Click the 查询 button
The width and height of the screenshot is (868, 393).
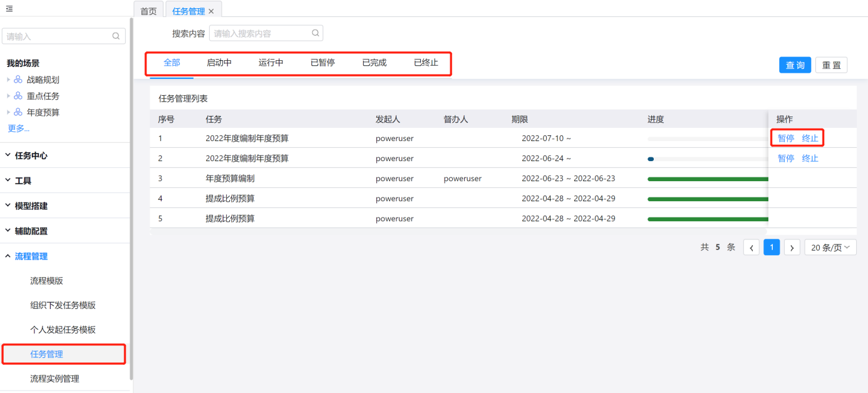point(795,65)
